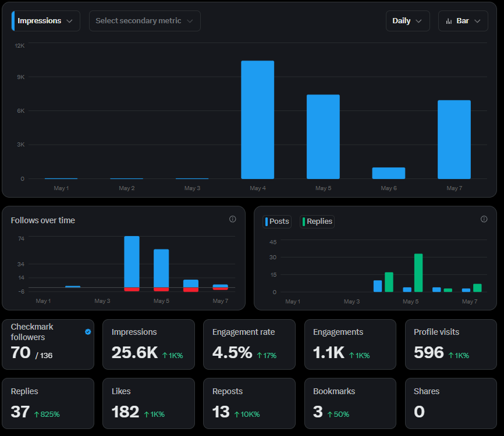Select the Replies 37 card
This screenshot has height=436, width=504.
48,403
